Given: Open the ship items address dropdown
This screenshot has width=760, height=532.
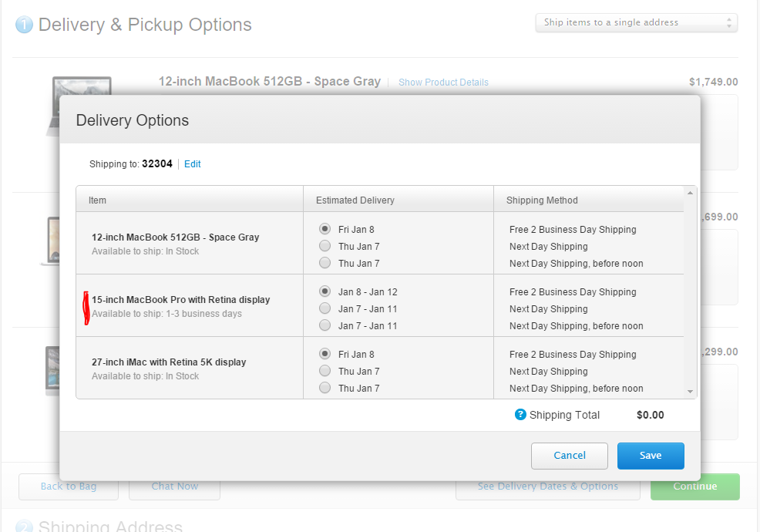Looking at the screenshot, I should 636,23.
